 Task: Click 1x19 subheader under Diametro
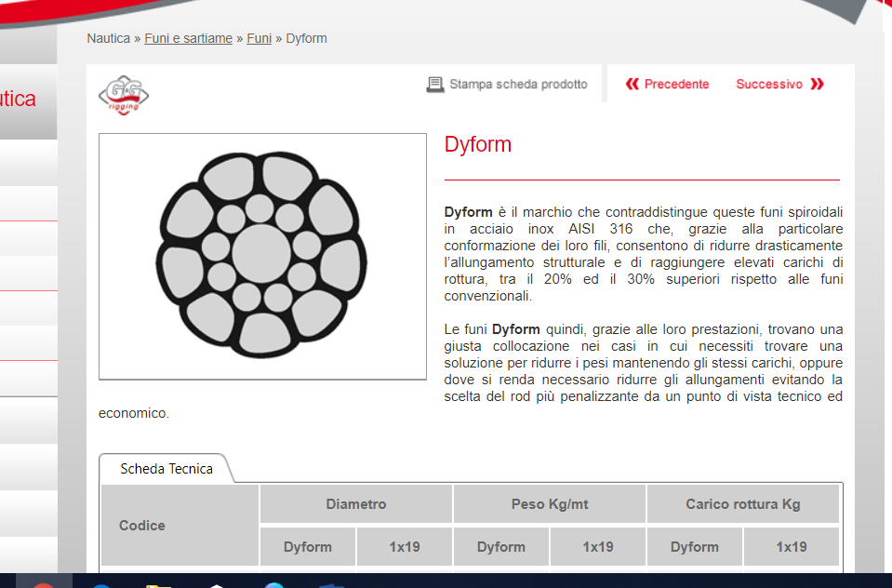[x=405, y=546]
